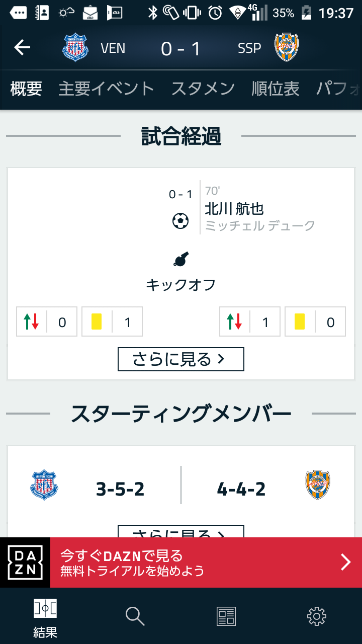Tap goal scorer 北川航也
Image resolution: width=362 pixels, height=644 pixels.
click(234, 208)
